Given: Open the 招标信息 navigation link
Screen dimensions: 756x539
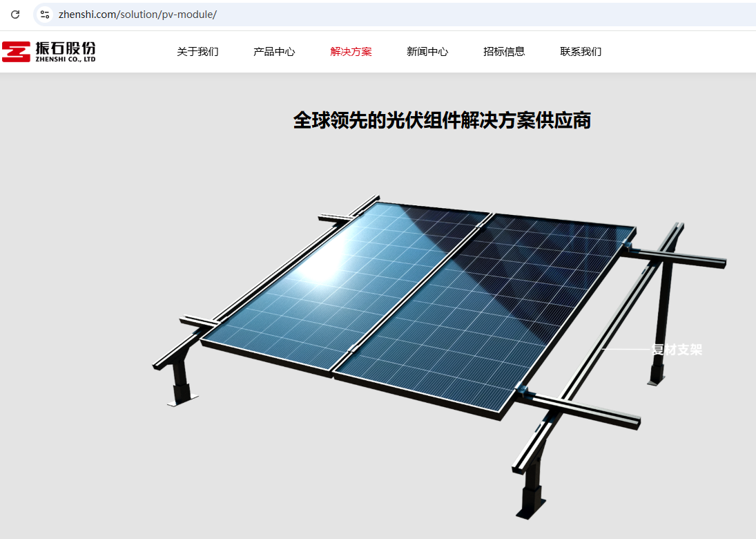Looking at the screenshot, I should [x=504, y=52].
